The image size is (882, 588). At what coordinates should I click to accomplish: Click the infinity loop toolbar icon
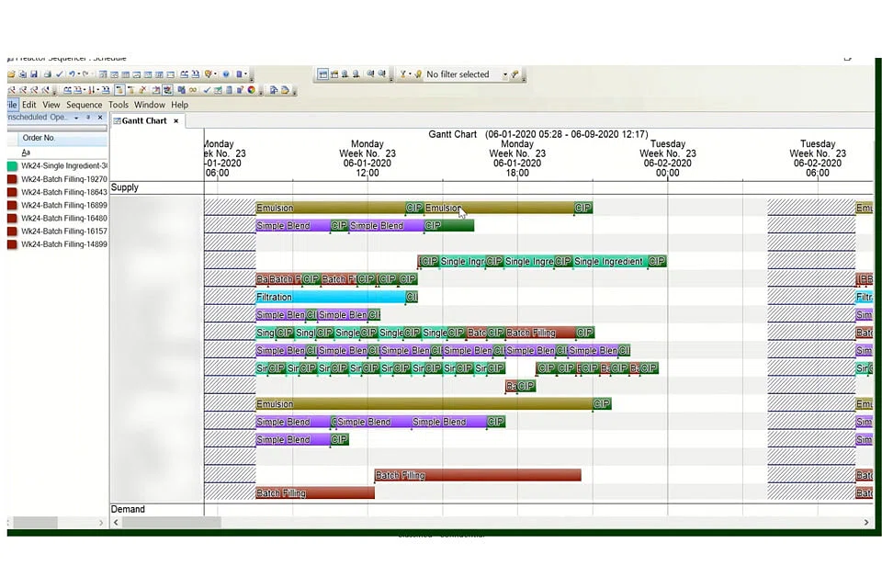(194, 90)
